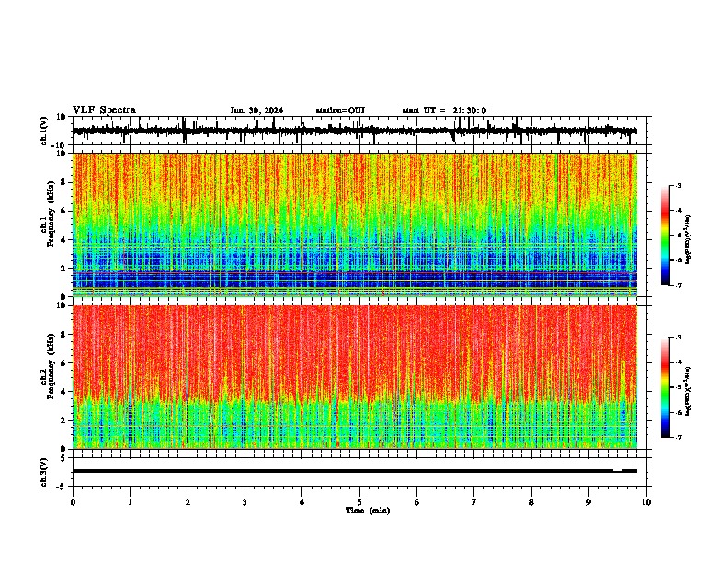Click ch.2 color bar "-7" label
728x563 pixels.
coord(678,437)
